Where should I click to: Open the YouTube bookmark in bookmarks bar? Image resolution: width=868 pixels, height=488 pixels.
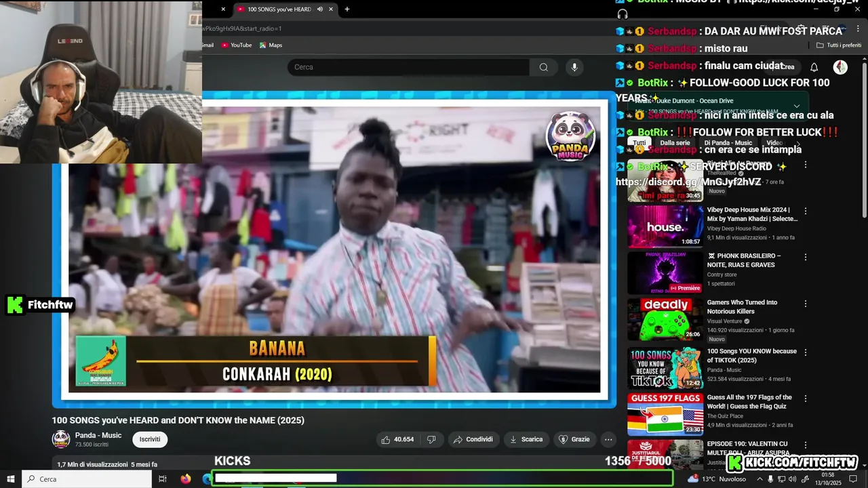pyautogui.click(x=236, y=45)
